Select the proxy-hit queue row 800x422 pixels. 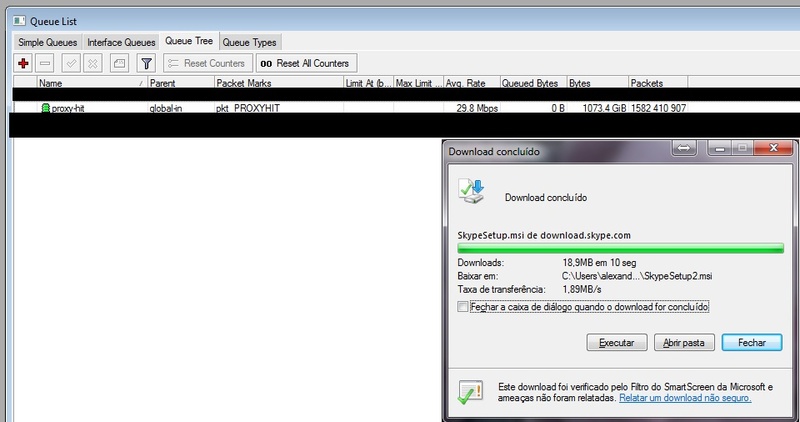[405, 108]
